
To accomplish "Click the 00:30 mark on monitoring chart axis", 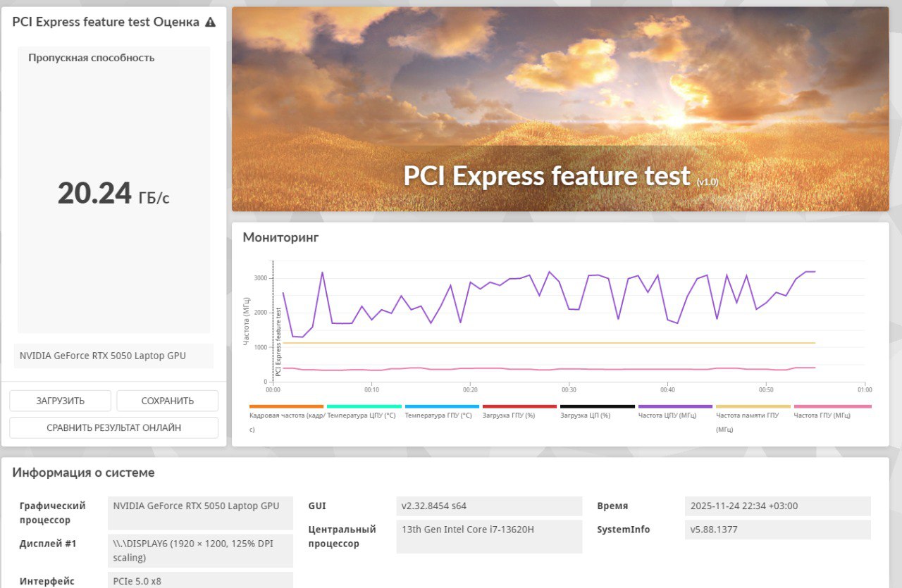I will [569, 389].
